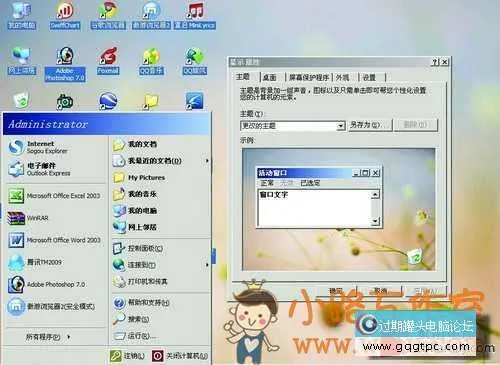This screenshot has height=365, width=500.
Task: Click 搜索 in the Start menu
Action: tap(161, 319)
